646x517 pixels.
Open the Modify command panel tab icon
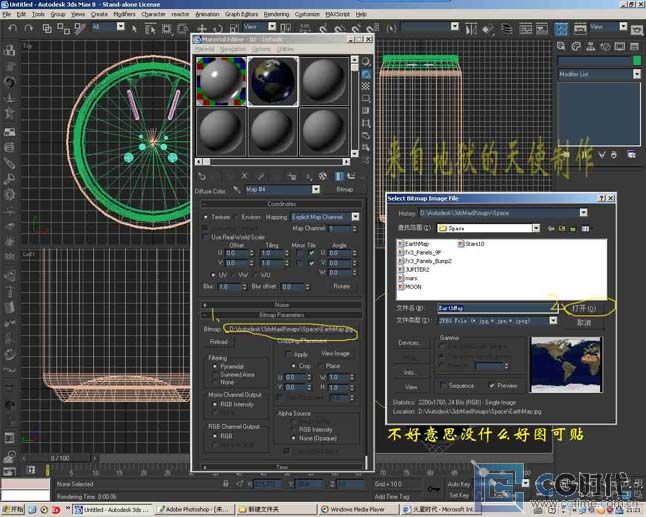pyautogui.click(x=576, y=46)
